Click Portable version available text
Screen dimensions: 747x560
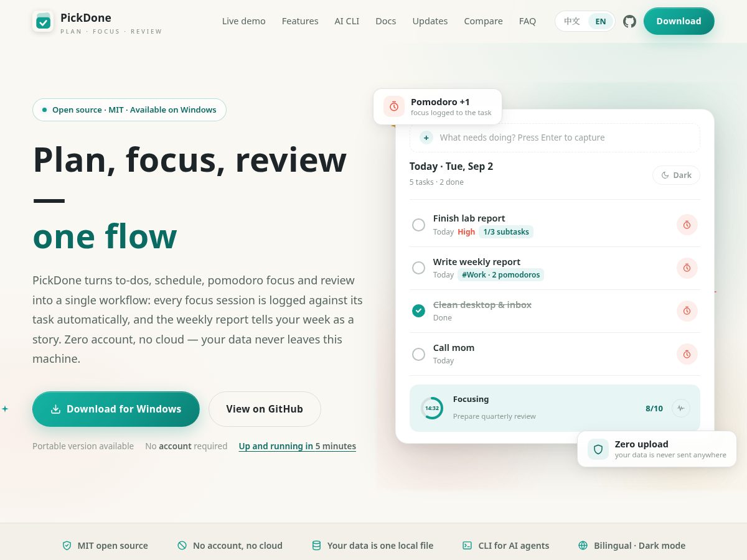[x=83, y=446]
